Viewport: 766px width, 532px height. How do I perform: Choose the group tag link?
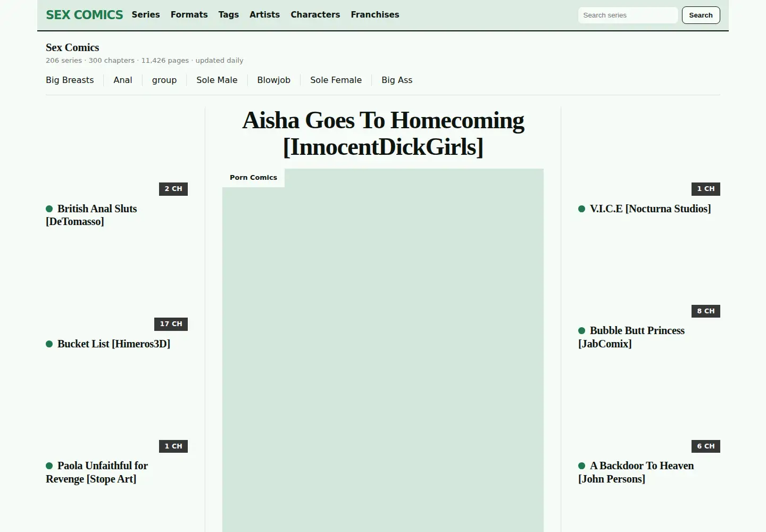tap(164, 80)
